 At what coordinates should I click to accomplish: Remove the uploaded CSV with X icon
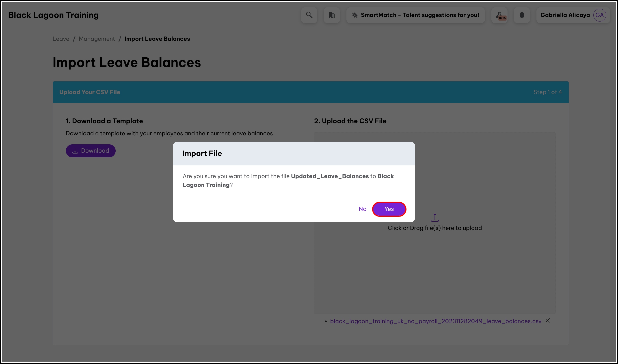(x=548, y=321)
